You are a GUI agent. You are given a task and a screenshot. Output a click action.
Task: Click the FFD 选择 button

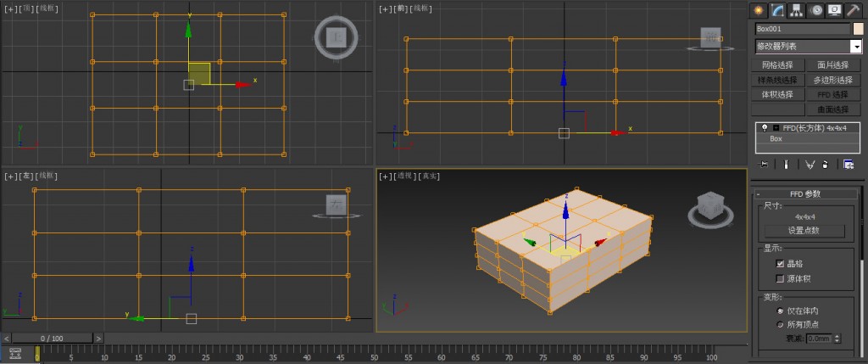[833, 95]
